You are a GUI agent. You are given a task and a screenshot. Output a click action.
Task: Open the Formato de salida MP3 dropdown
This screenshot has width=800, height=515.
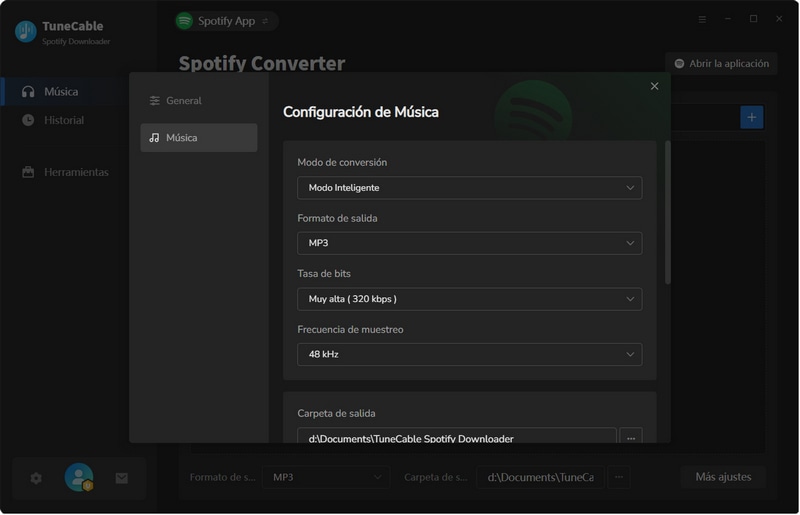[x=469, y=243]
